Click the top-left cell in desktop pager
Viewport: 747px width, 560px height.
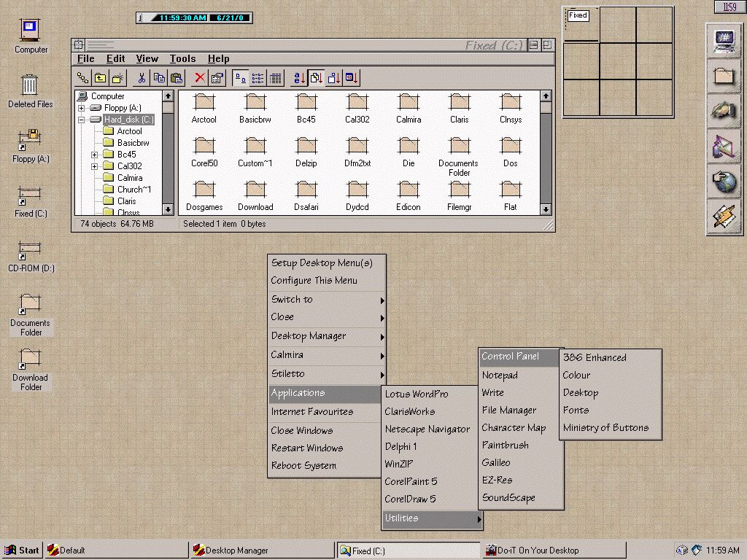click(581, 24)
